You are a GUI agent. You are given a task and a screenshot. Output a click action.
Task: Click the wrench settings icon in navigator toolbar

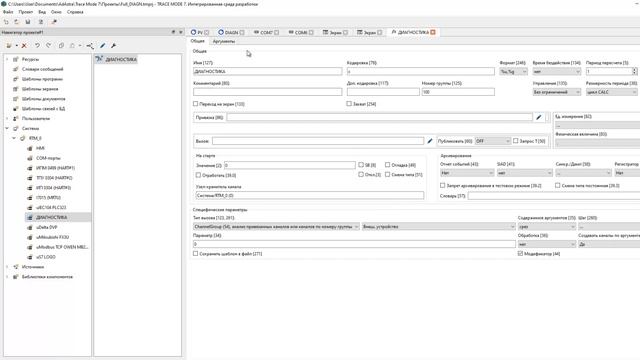pos(113,46)
